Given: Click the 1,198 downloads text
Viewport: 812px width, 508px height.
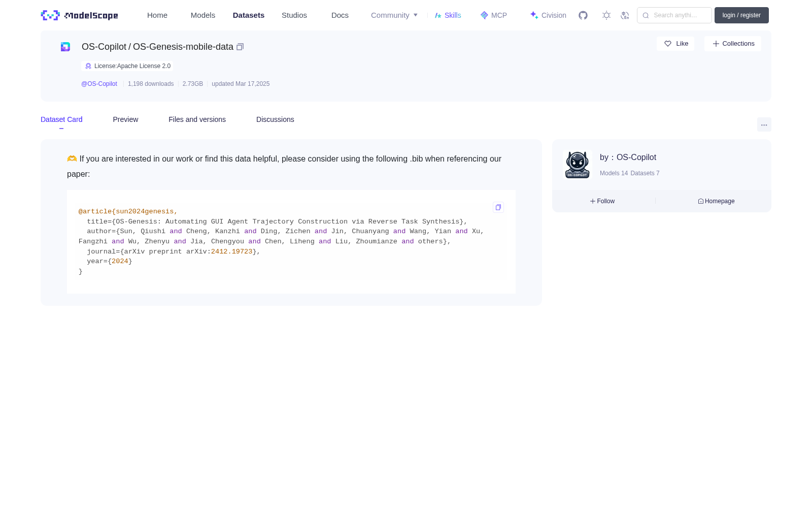Looking at the screenshot, I should [x=151, y=84].
